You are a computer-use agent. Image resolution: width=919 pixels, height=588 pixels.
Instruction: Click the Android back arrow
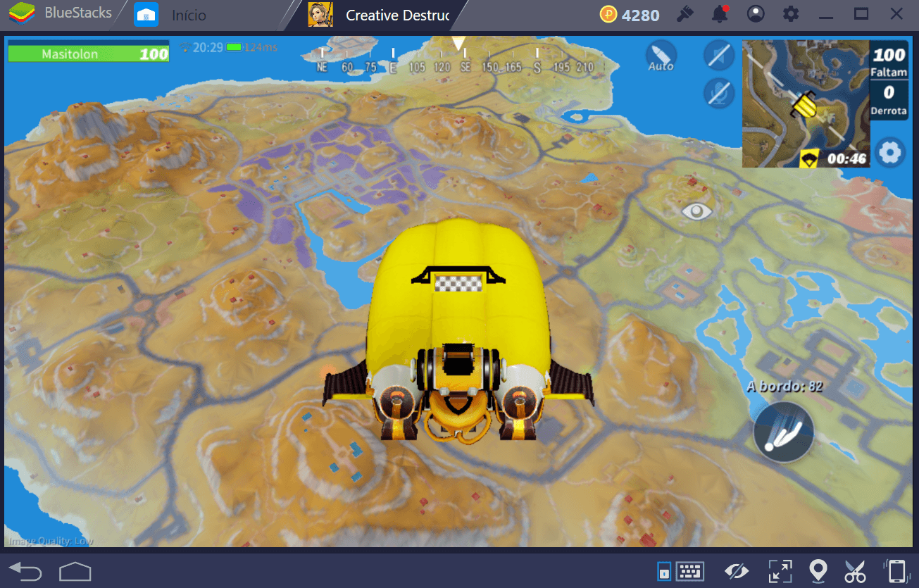(26, 571)
